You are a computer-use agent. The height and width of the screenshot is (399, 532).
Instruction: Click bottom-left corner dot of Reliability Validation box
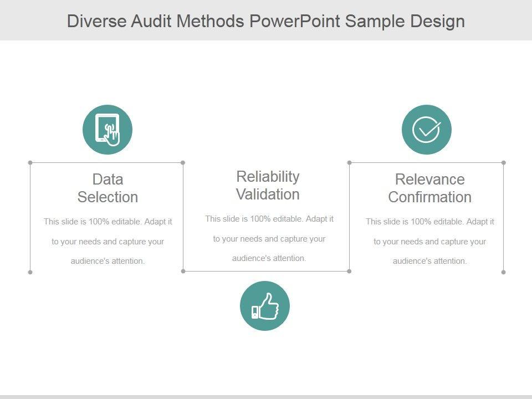(x=183, y=271)
